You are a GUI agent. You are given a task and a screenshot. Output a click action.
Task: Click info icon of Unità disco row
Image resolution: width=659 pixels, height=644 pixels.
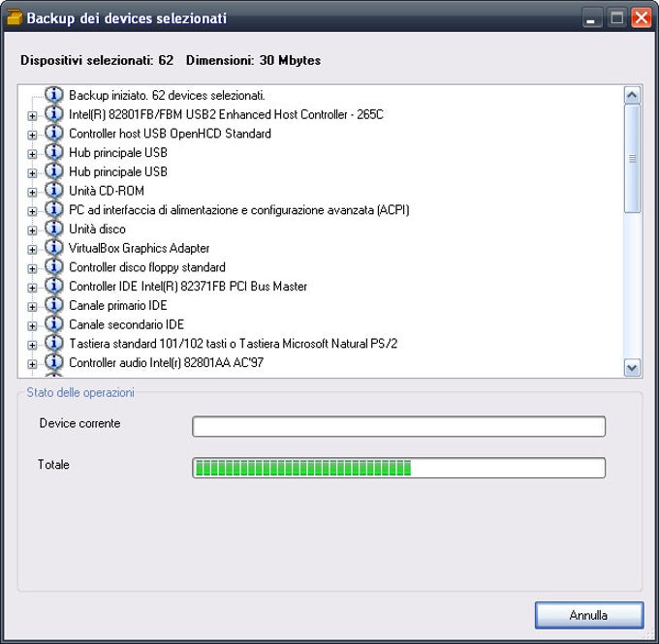(54, 229)
